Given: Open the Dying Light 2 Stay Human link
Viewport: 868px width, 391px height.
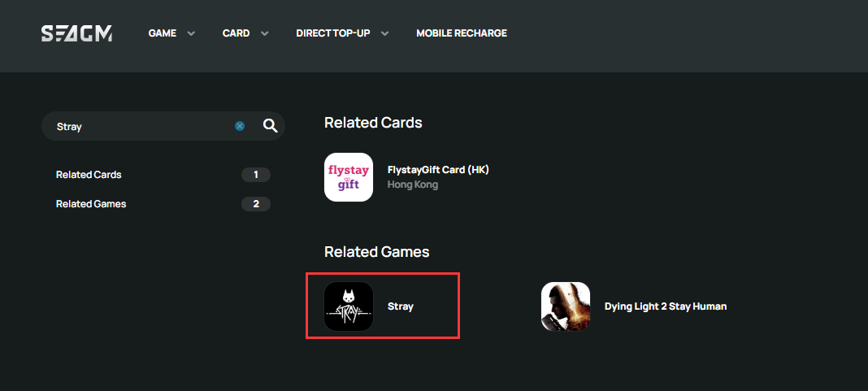Looking at the screenshot, I should (666, 306).
